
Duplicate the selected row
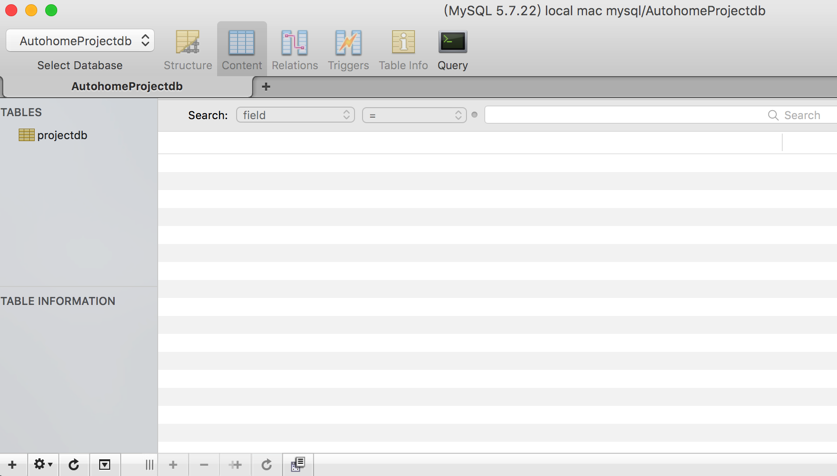[x=235, y=465]
